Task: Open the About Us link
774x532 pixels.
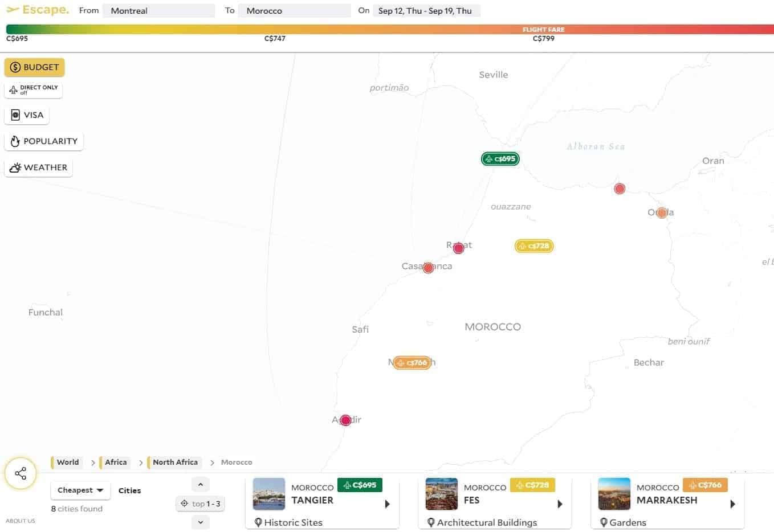Action: pyautogui.click(x=21, y=521)
